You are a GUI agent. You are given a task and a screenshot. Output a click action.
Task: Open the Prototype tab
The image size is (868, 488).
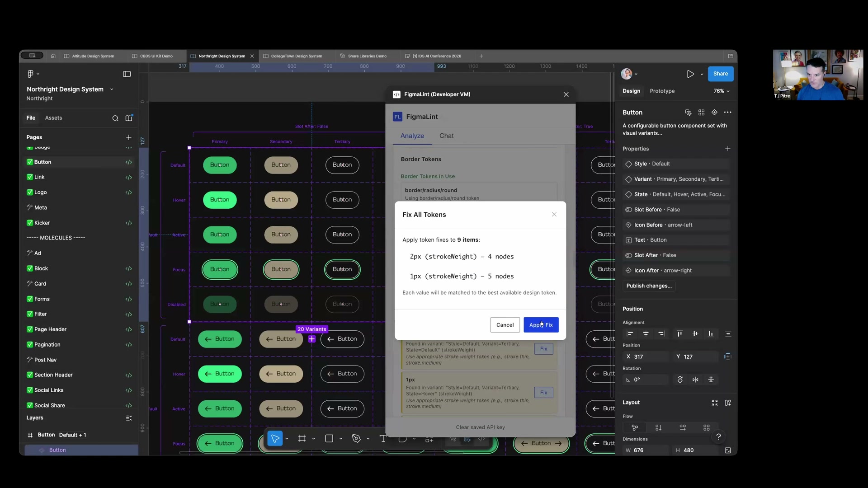point(662,91)
